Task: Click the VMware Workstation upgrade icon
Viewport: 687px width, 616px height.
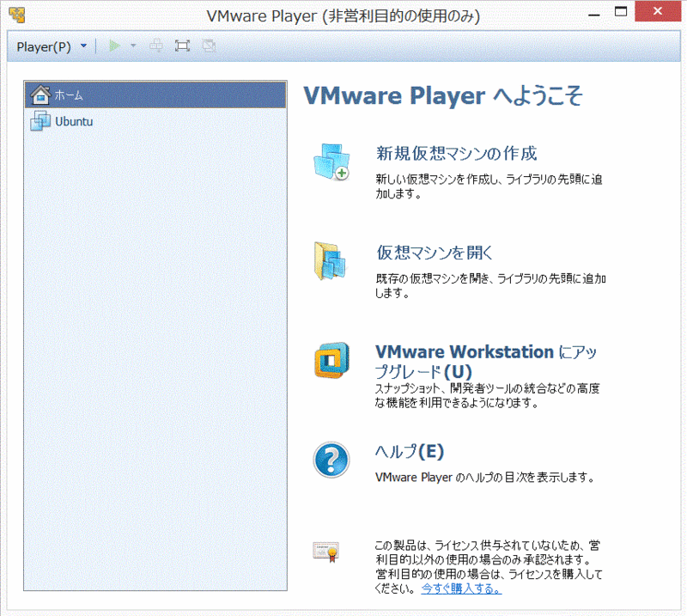Action: [x=331, y=361]
